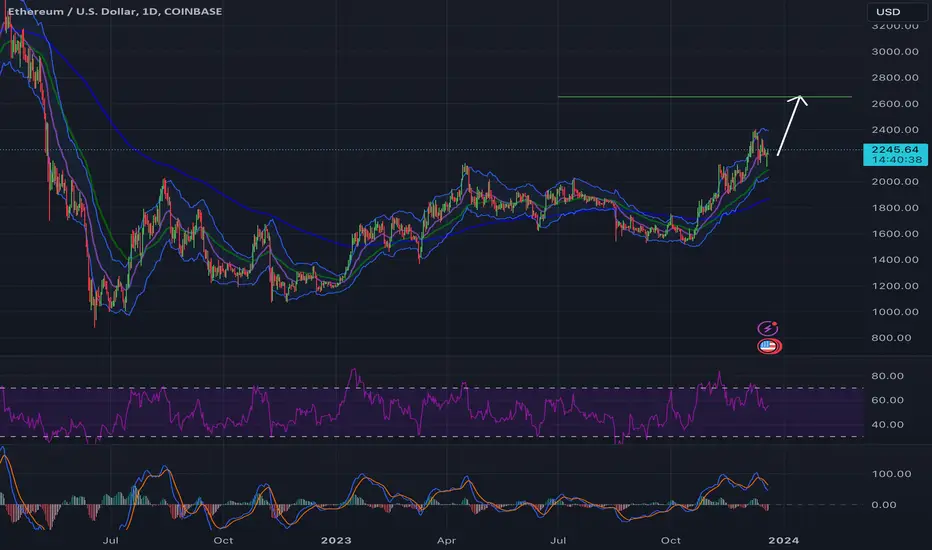932x550 pixels.
Task: Click the 1400.00 price axis label
Action: point(895,260)
